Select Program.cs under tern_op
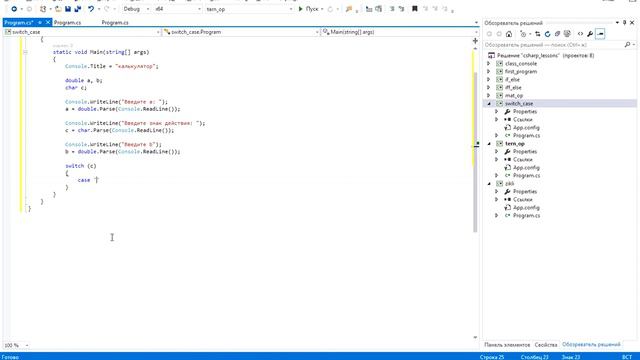 [x=527, y=176]
